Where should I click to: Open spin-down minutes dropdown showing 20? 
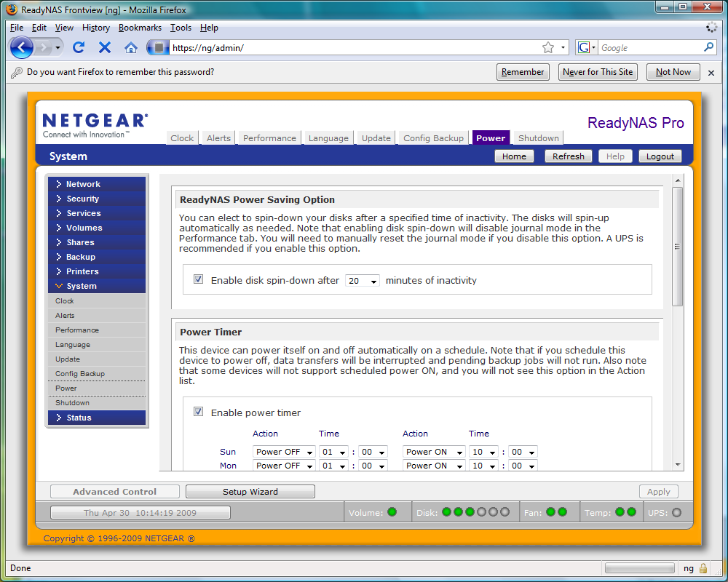point(362,281)
